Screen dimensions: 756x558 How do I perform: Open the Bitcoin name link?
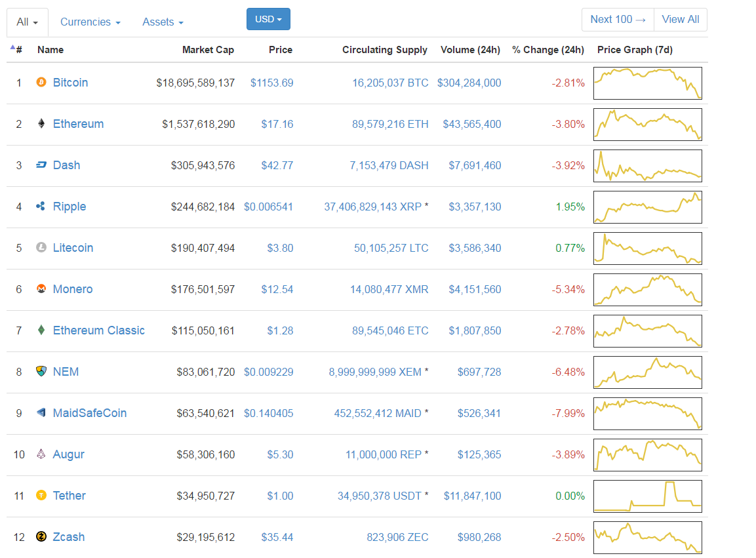[70, 83]
